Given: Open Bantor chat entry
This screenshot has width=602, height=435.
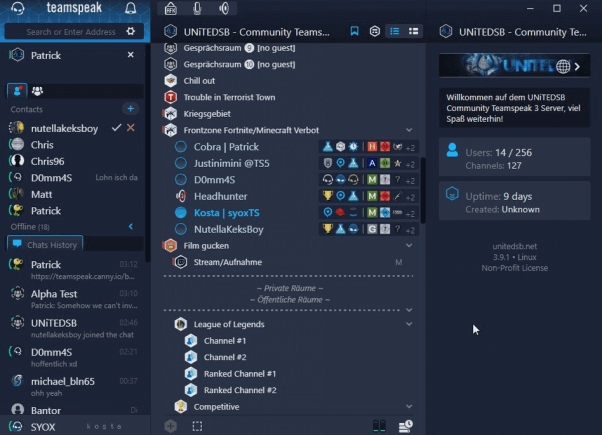Looking at the screenshot, I should coord(73,410).
